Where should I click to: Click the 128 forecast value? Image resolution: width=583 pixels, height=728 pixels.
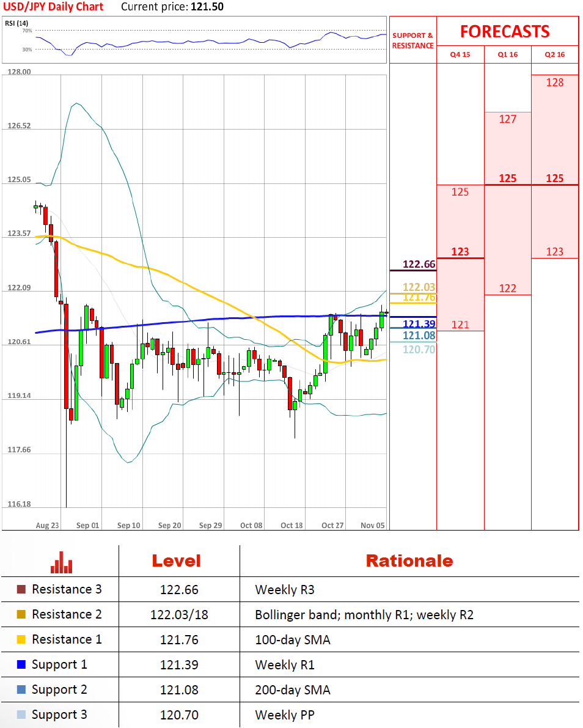tap(555, 83)
